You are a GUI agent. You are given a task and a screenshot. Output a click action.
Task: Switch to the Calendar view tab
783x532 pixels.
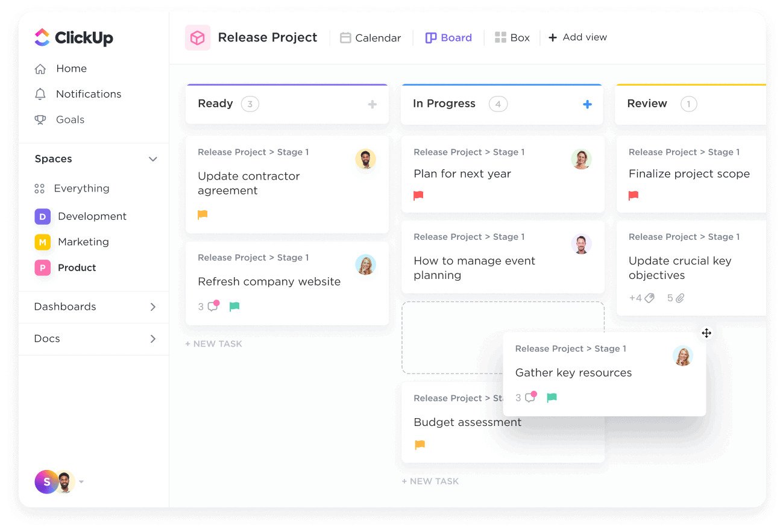[371, 38]
